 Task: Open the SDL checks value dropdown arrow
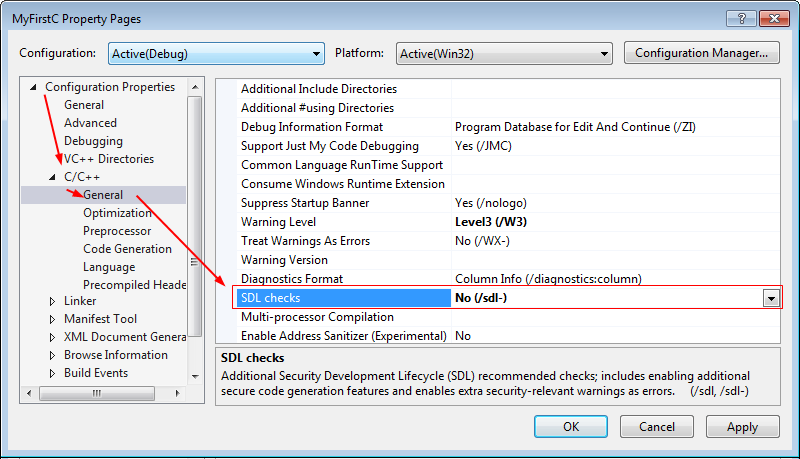click(770, 298)
